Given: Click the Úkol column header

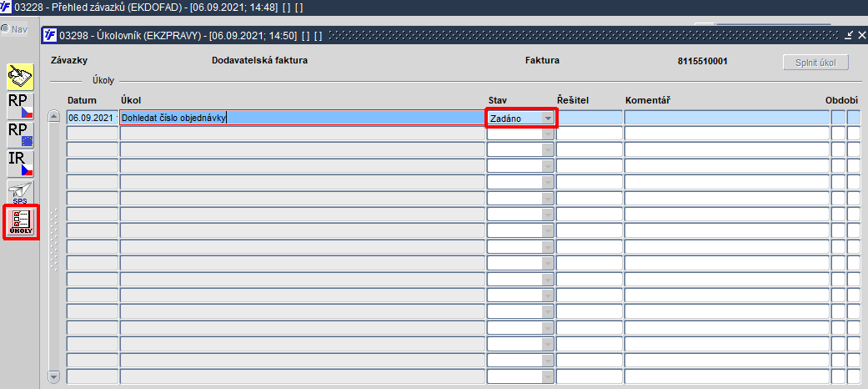Looking at the screenshot, I should click(131, 100).
